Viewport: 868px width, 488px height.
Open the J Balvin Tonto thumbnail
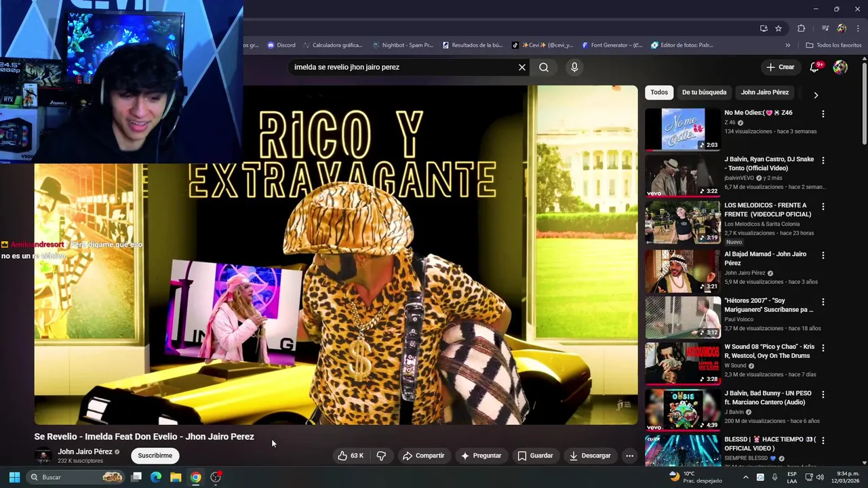pyautogui.click(x=683, y=176)
